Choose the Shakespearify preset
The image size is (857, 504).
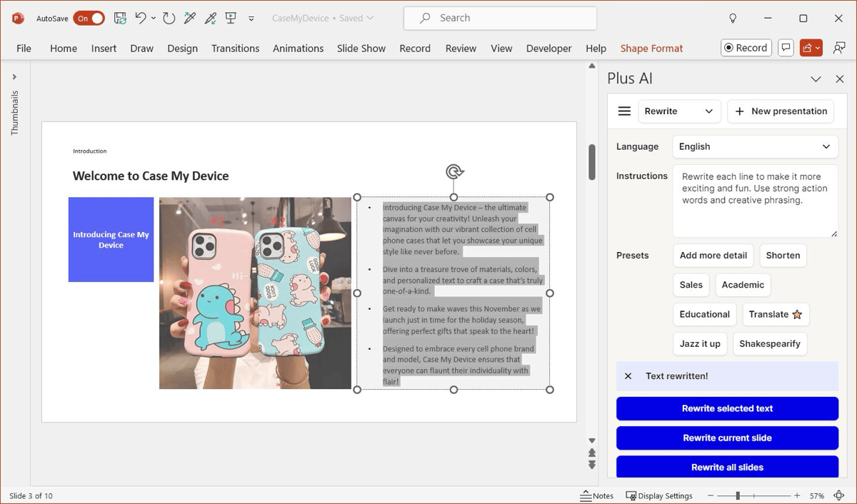770,343
